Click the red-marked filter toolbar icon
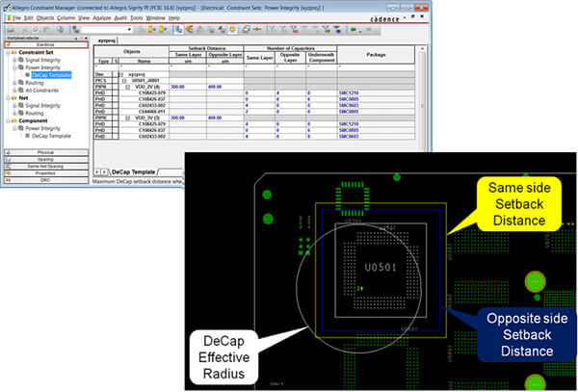This screenshot has height=392, width=578. (294, 30)
